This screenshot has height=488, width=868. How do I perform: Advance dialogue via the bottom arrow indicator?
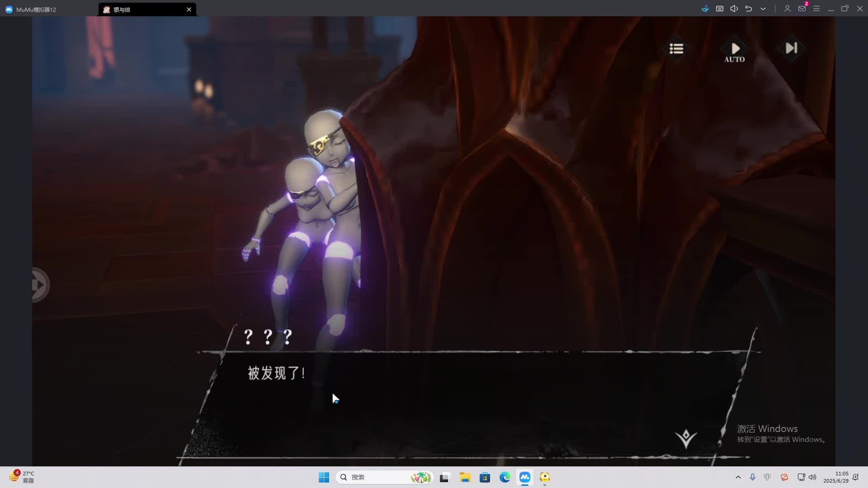[x=686, y=438]
